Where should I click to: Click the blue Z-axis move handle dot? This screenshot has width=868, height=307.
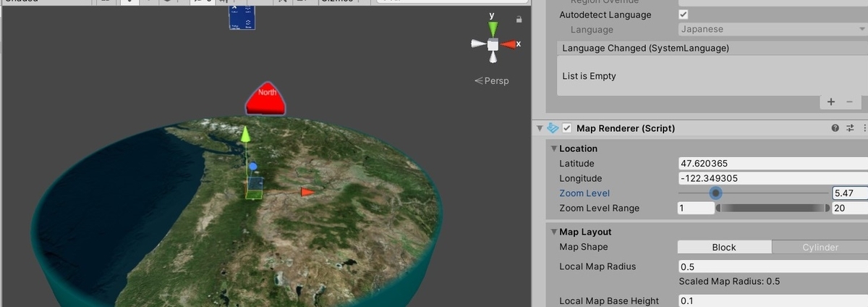253,167
